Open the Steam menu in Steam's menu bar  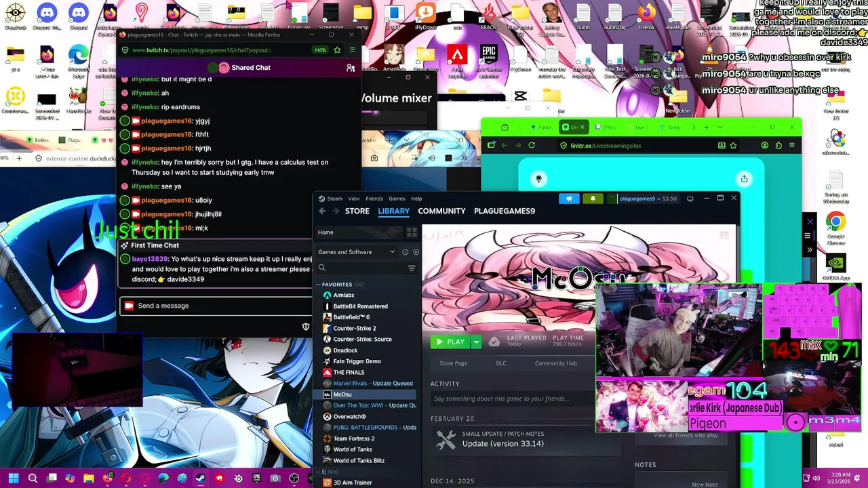(335, 199)
